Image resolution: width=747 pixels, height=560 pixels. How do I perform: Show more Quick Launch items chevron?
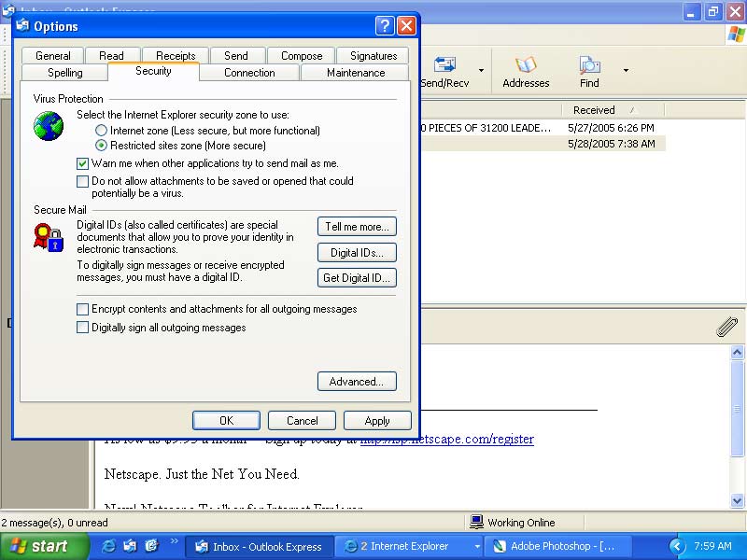point(175,541)
